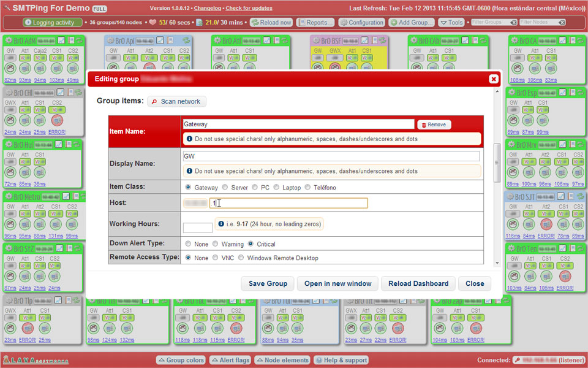Click the Scan network magnifier button
This screenshot has height=368, width=588.
tap(176, 101)
